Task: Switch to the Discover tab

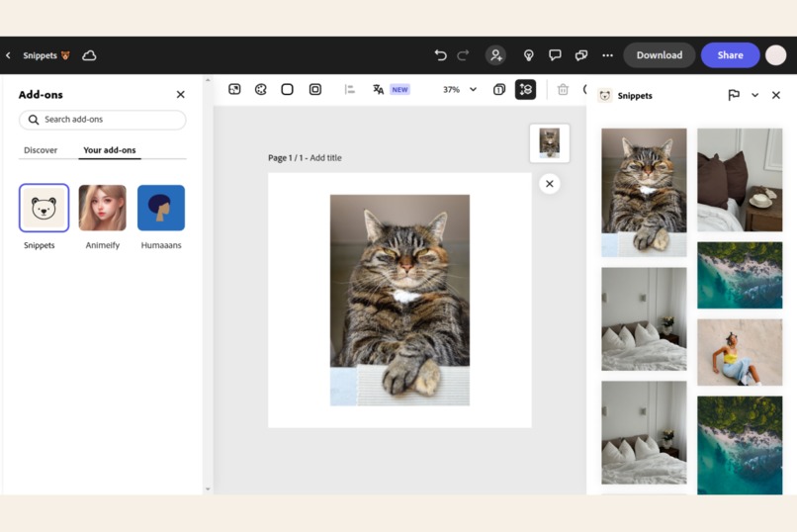Action: 41,150
